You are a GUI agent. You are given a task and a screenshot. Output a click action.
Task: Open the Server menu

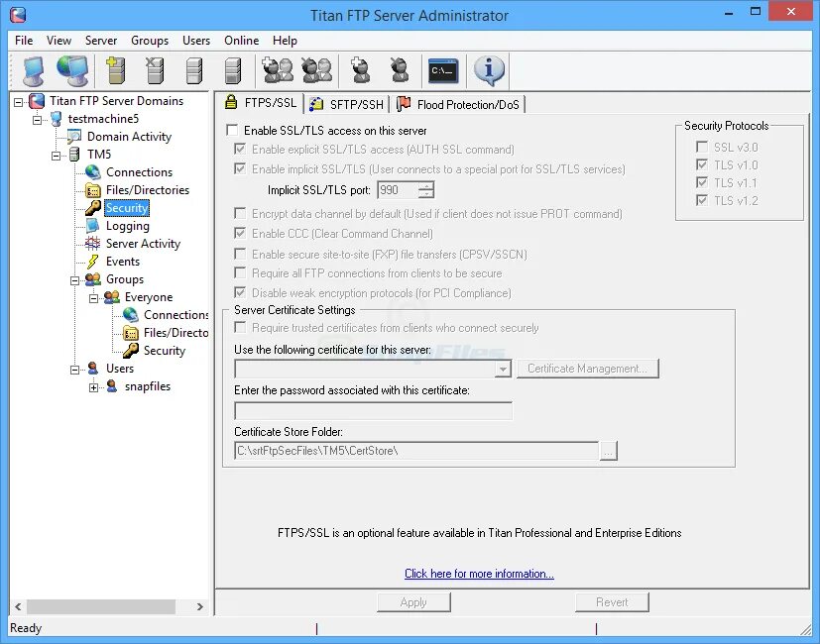click(x=101, y=41)
